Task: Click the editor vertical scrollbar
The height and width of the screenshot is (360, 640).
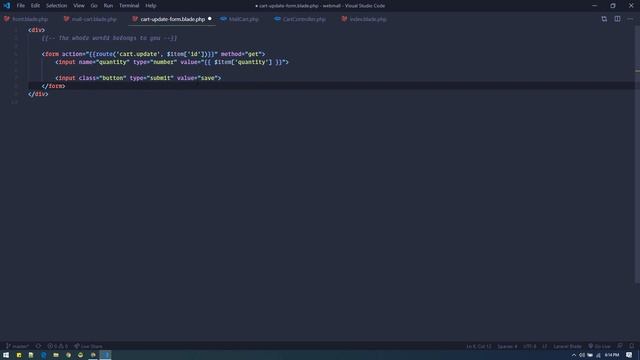Action: tap(637, 153)
